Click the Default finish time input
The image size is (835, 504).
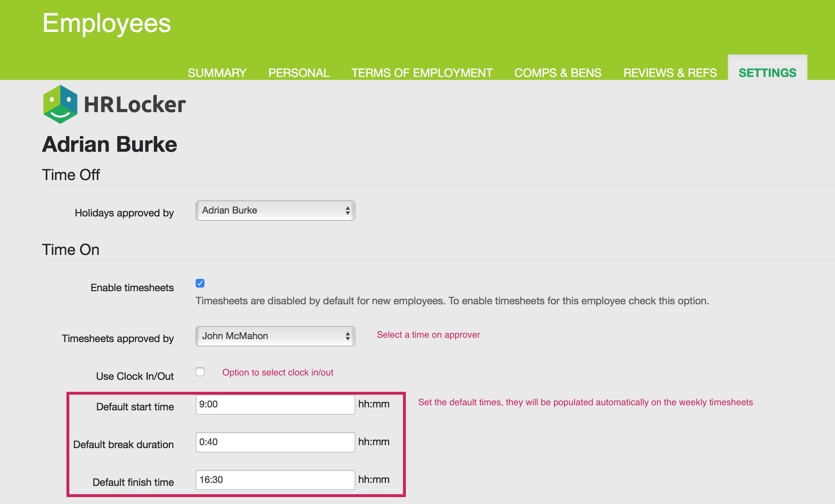point(275,480)
